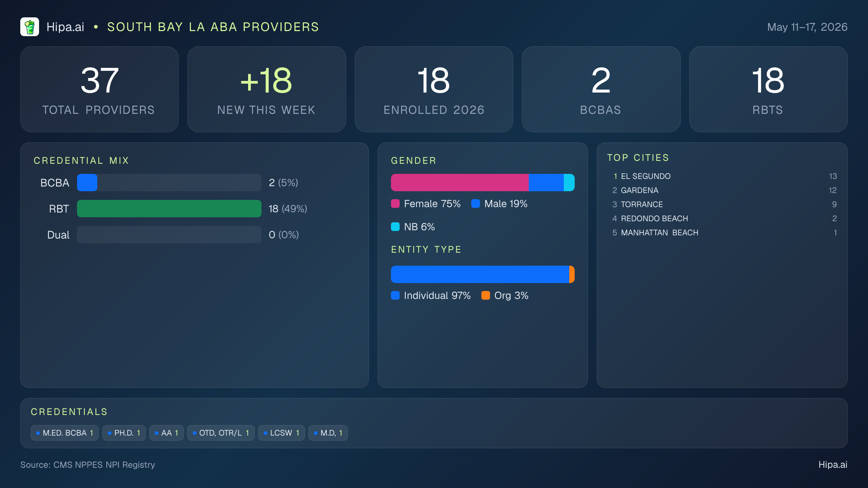Click the LCSW credential chip
This screenshot has height=488, width=868.
(281, 433)
